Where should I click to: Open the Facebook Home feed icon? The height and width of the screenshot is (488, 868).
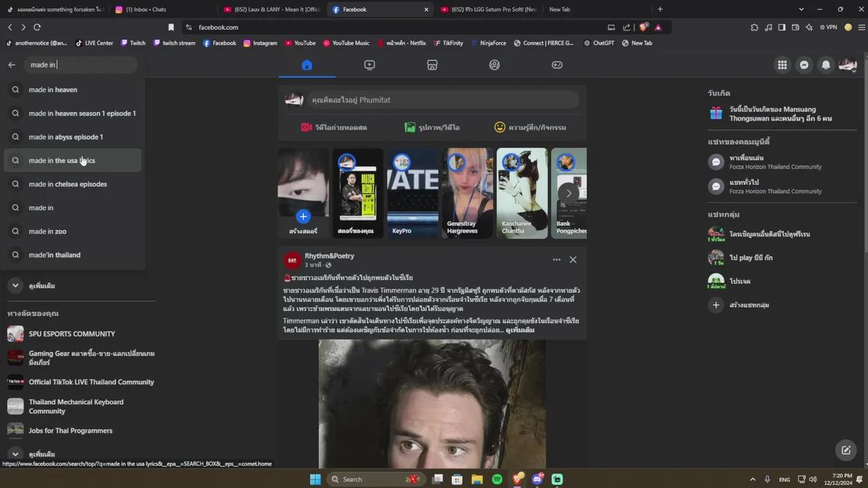pyautogui.click(x=307, y=64)
